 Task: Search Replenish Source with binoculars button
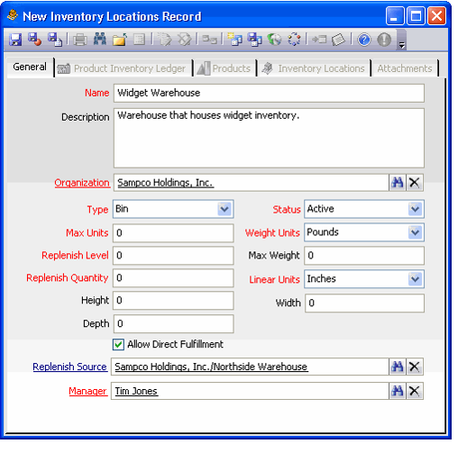point(397,367)
